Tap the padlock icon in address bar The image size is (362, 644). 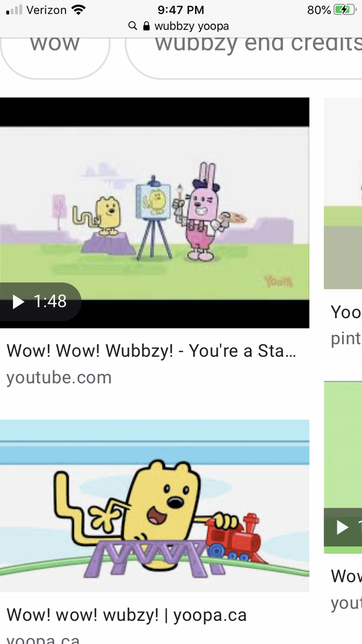click(x=147, y=26)
